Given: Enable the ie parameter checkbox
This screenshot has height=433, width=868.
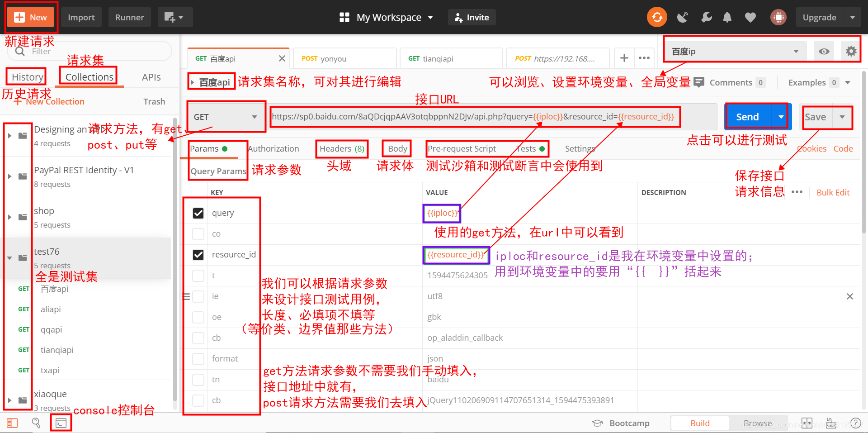Looking at the screenshot, I should 198,296.
